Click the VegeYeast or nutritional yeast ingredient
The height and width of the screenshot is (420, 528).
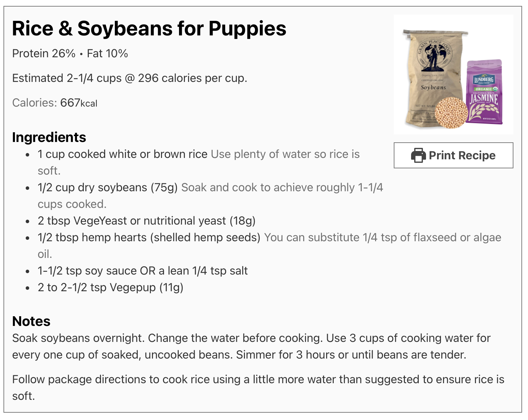pyautogui.click(x=146, y=221)
